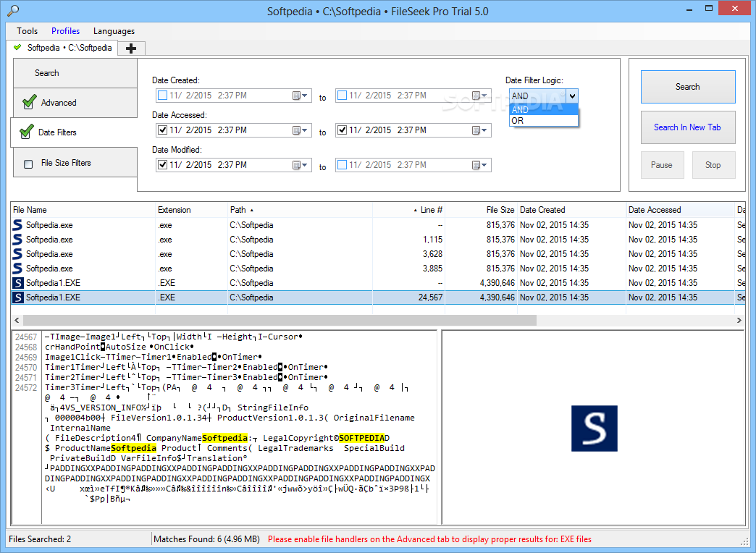Click the green check icon beside Advanced

[30, 102]
